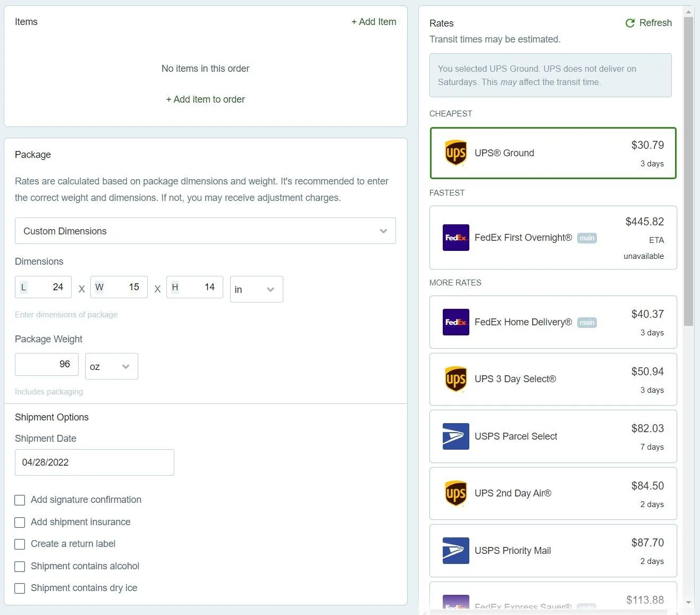Pick the UPS 2nd Day Air rate

pos(553,493)
